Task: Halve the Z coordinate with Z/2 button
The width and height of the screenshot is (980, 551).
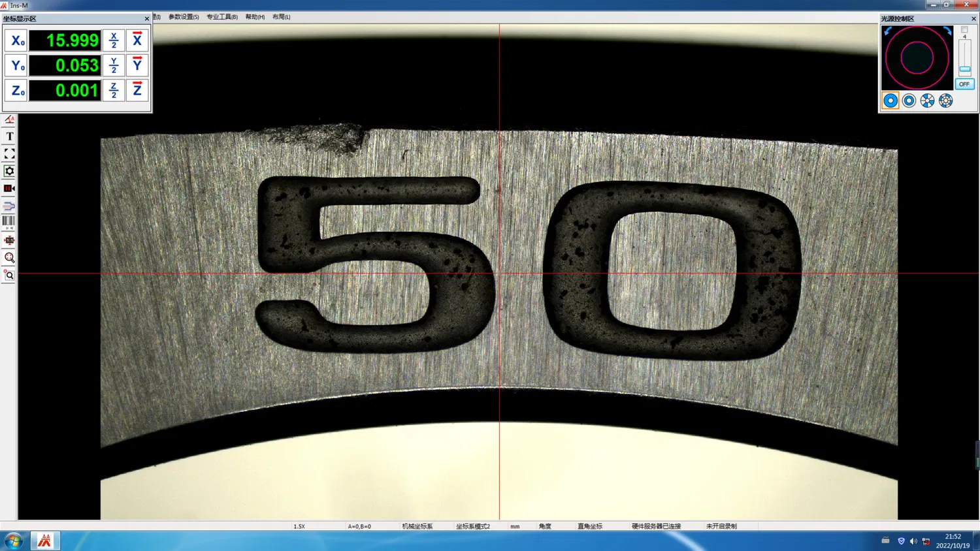Action: tap(114, 90)
